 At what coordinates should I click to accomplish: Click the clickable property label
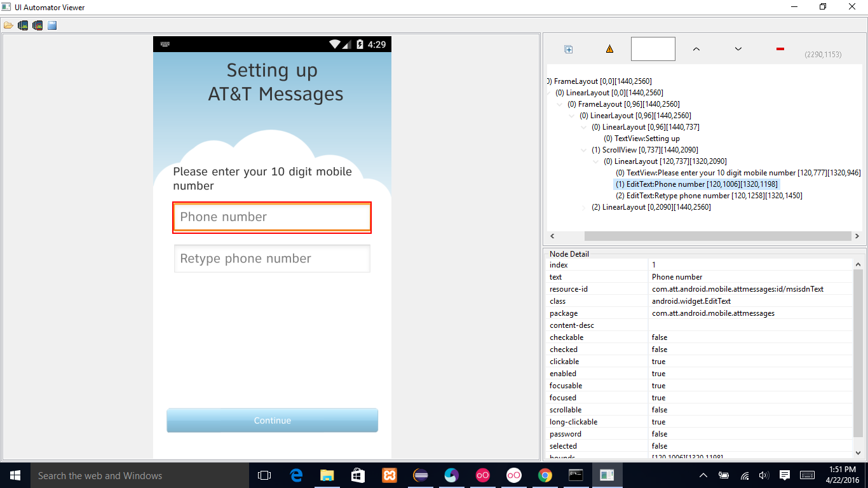564,362
